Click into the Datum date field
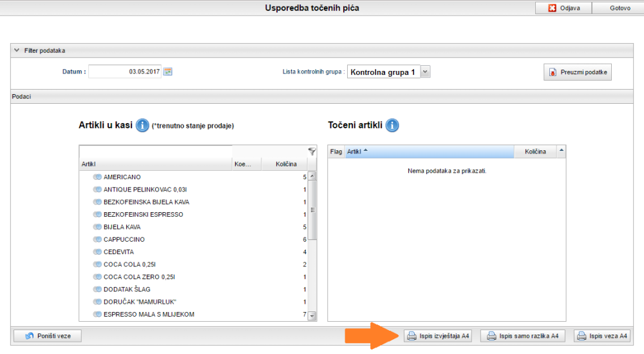This screenshot has width=644, height=354. pos(124,72)
